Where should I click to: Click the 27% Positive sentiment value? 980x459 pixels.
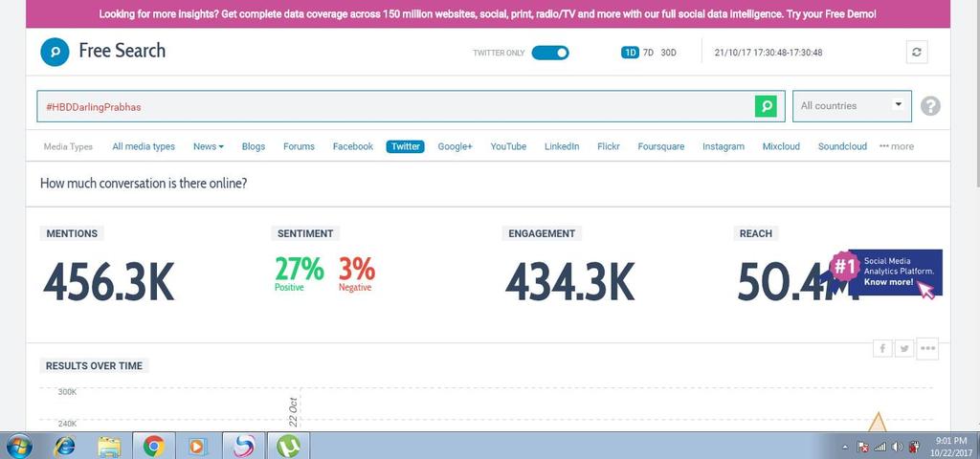coord(299,273)
